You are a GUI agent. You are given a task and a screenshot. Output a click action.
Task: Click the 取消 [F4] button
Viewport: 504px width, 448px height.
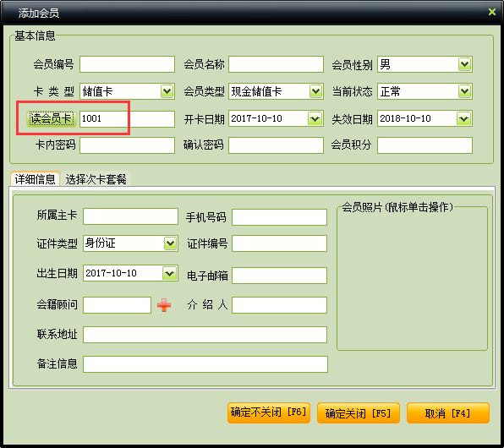(x=448, y=412)
